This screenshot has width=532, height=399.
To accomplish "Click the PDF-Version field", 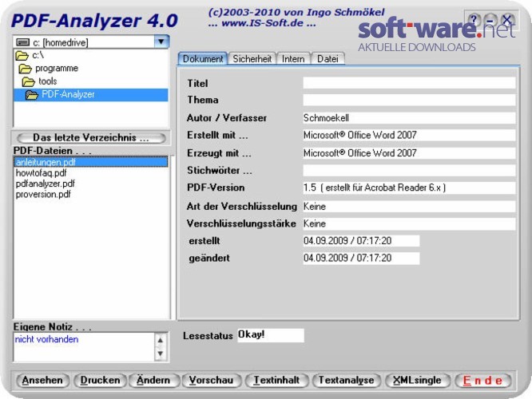I will [409, 188].
